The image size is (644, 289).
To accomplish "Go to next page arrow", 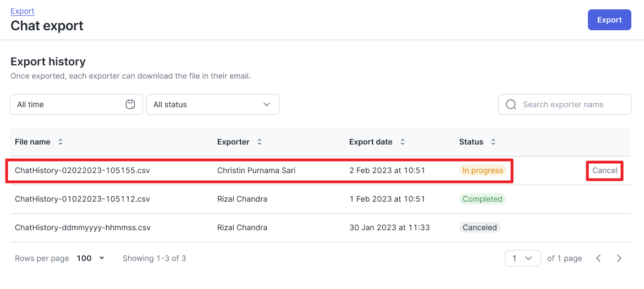I will (x=619, y=258).
